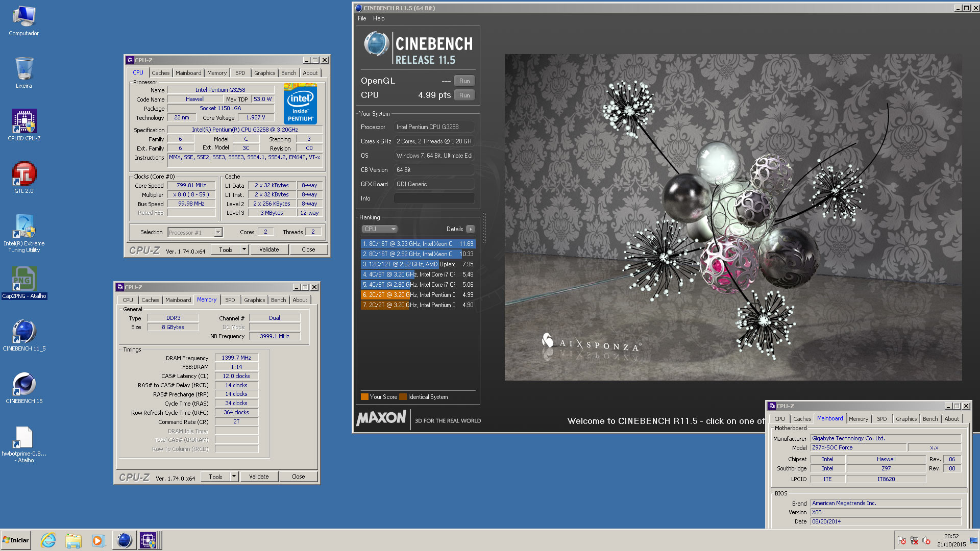Click the network tray icon

click(914, 541)
